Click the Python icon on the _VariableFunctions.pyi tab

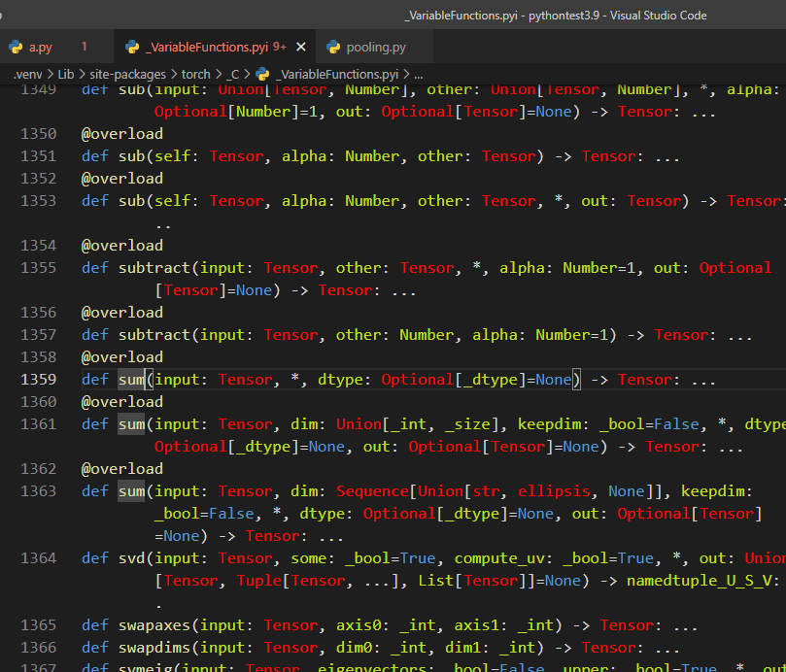(x=131, y=47)
